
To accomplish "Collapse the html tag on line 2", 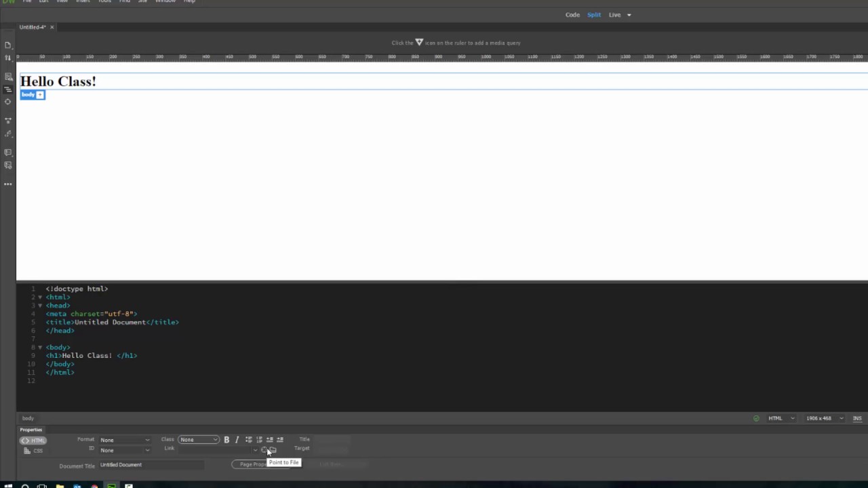I will (x=39, y=297).
